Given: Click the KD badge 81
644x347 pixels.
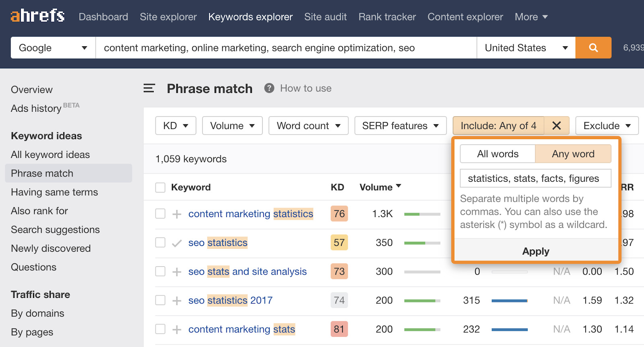Looking at the screenshot, I should coord(339,329).
